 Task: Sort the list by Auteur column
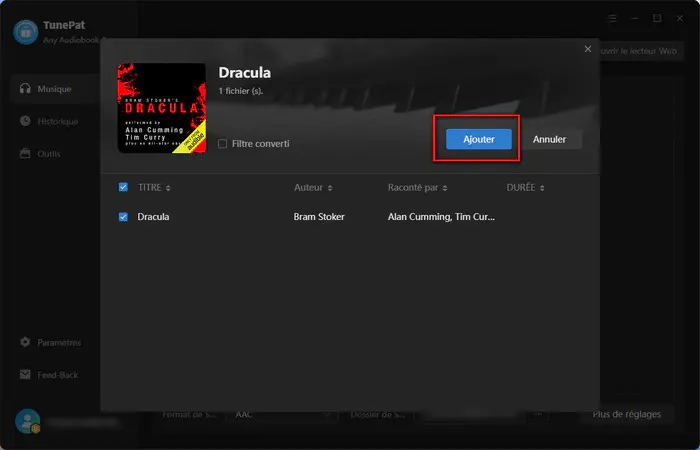click(313, 188)
